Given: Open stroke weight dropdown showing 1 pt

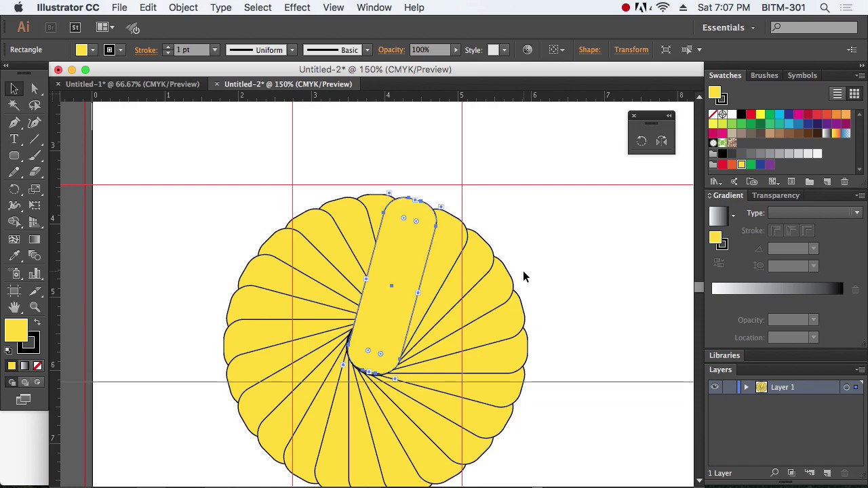Looking at the screenshot, I should coord(214,49).
